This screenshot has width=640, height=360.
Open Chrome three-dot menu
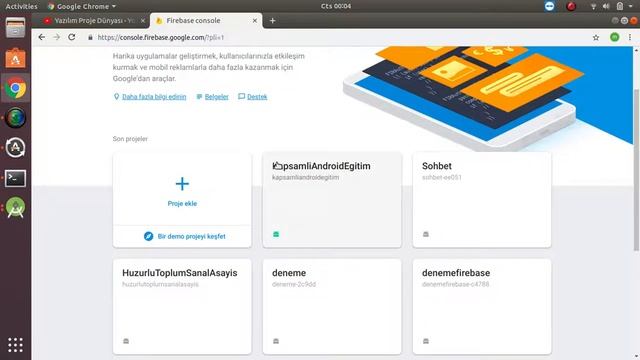coord(630,37)
